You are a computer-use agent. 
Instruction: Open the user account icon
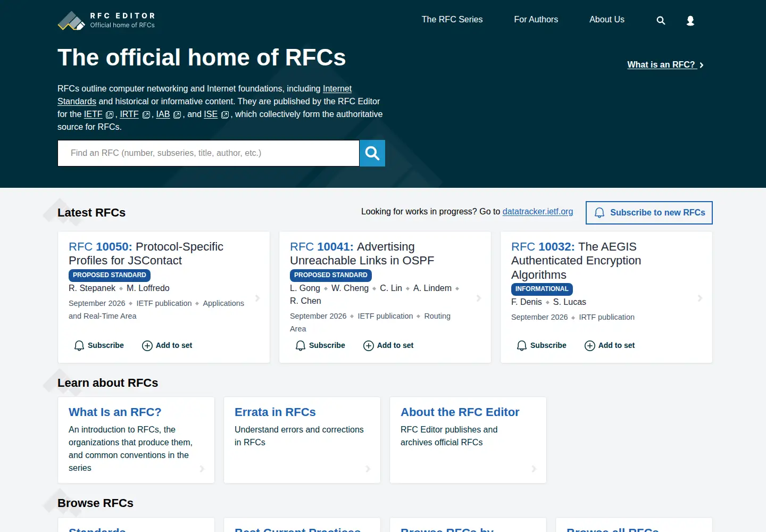(690, 20)
